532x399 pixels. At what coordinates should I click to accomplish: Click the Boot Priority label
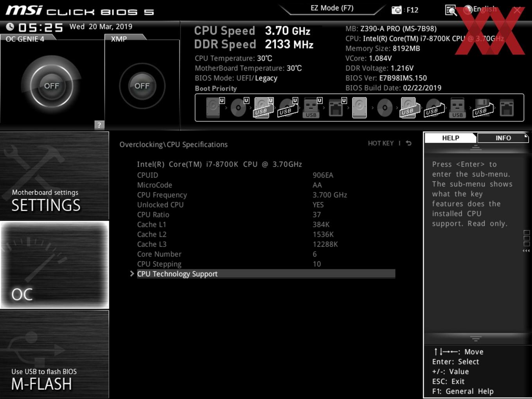(216, 88)
